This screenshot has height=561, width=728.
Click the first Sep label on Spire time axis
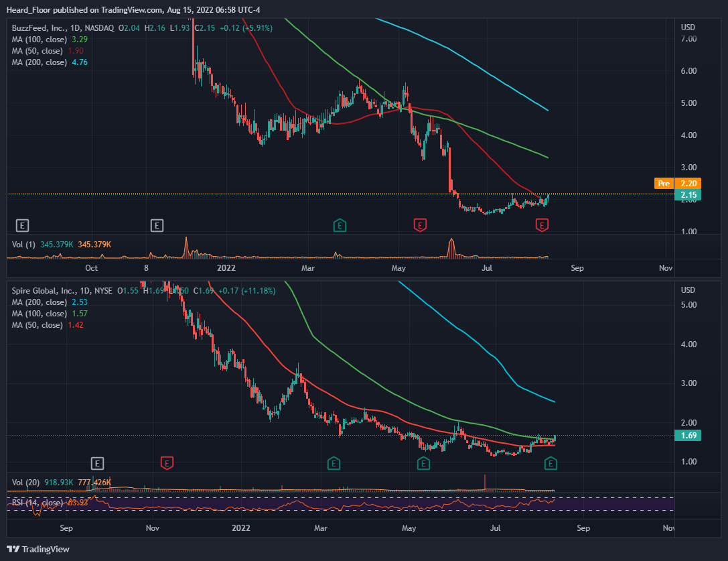[66, 528]
